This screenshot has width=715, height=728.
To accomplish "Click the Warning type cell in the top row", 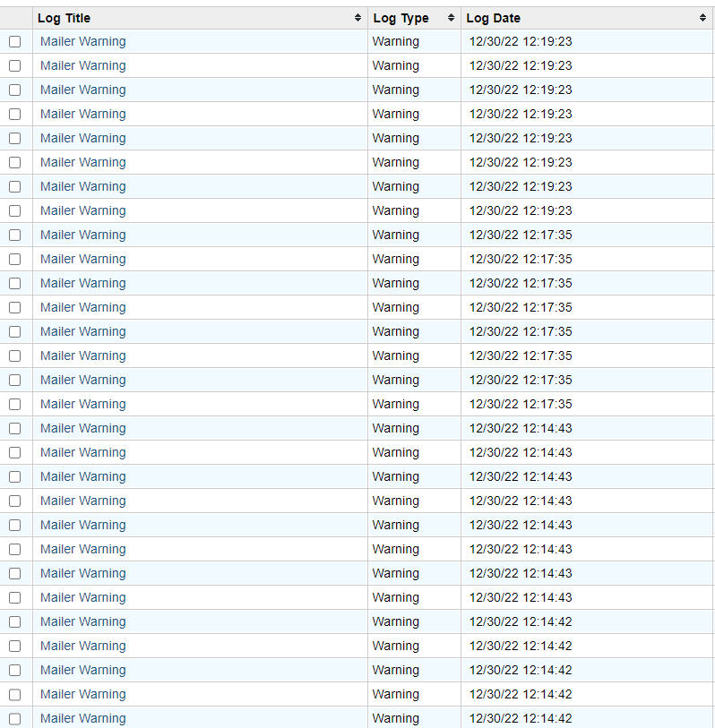I will coord(396,42).
